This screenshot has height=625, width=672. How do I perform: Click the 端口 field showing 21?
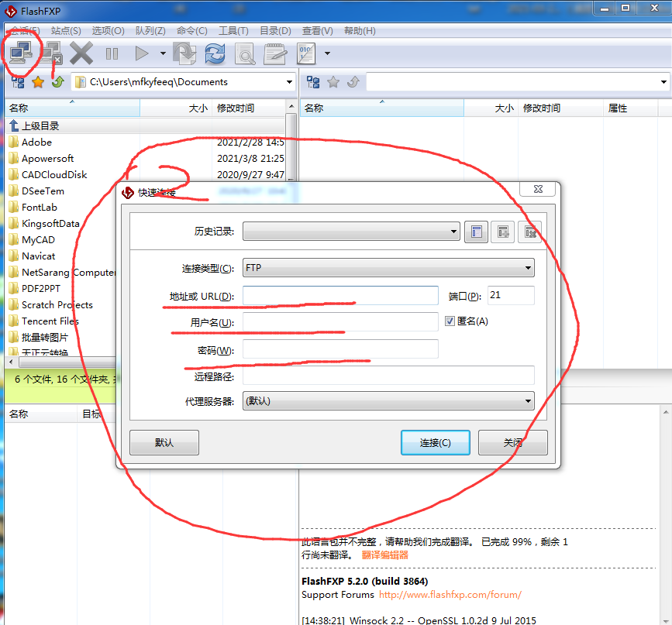511,296
